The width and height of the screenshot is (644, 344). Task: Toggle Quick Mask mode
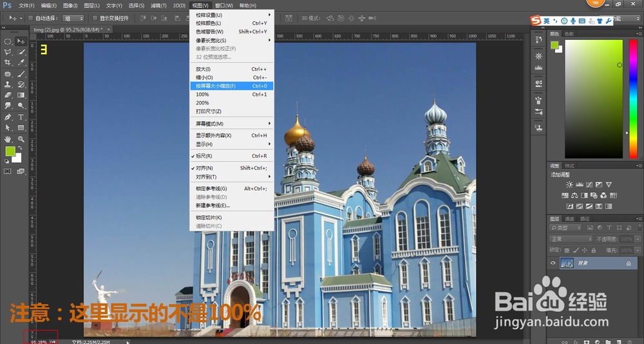[7, 171]
